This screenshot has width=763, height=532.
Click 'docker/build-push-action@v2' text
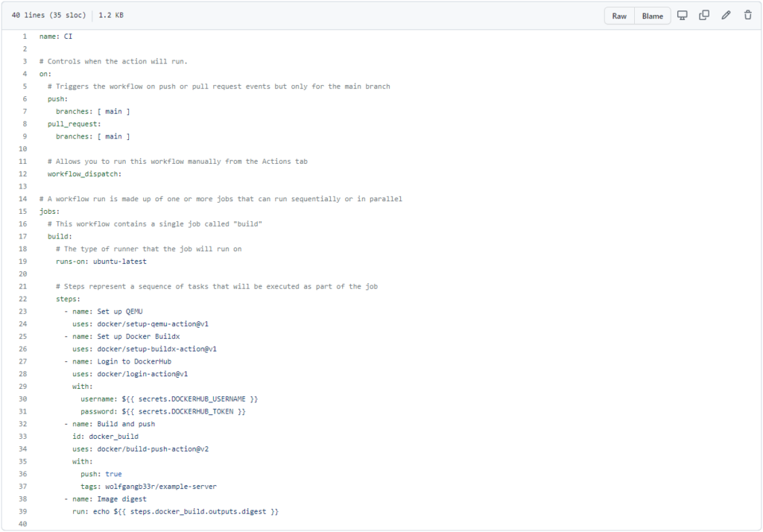(x=153, y=449)
